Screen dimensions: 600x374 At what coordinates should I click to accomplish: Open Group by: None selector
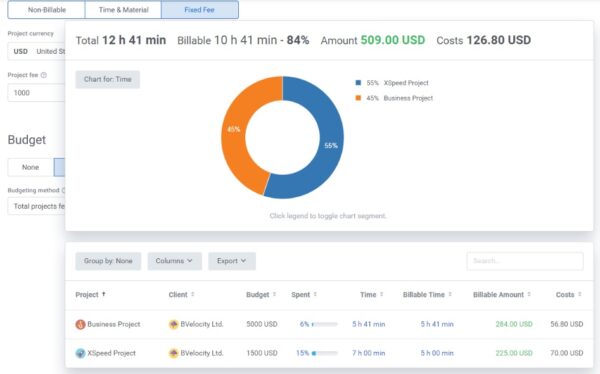tap(108, 261)
